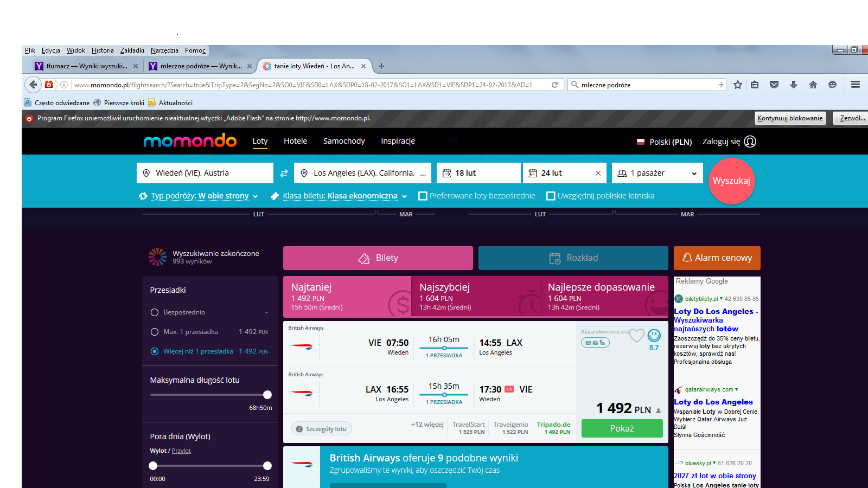Click the Firefox back arrow button
Screen dimensions: 868x488
click(33, 85)
